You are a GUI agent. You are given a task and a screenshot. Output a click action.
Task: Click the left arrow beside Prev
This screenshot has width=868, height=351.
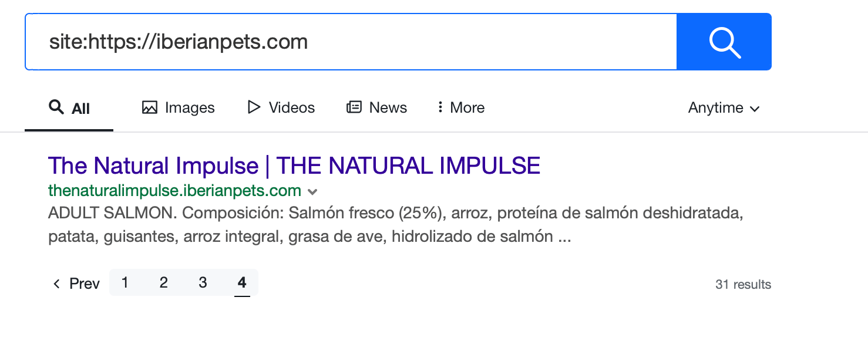pyautogui.click(x=56, y=284)
